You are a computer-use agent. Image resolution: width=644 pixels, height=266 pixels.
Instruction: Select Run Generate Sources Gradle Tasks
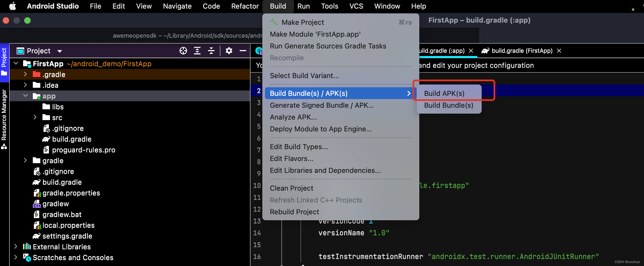[341, 46]
